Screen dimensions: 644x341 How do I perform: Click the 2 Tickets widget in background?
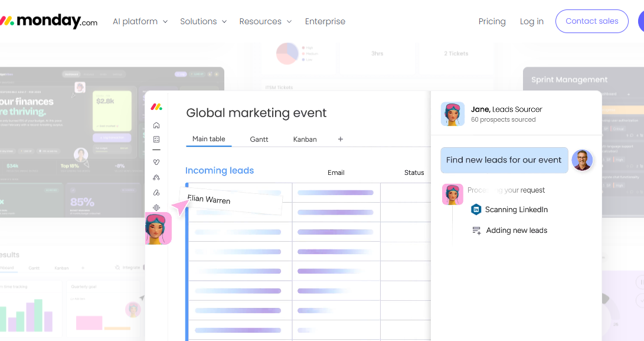tap(456, 53)
